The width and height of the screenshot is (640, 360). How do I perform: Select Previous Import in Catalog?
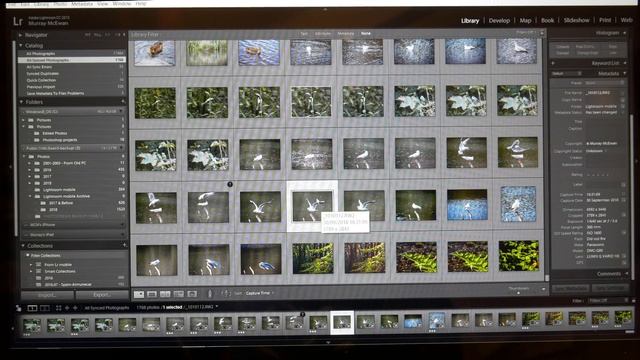(x=72, y=87)
